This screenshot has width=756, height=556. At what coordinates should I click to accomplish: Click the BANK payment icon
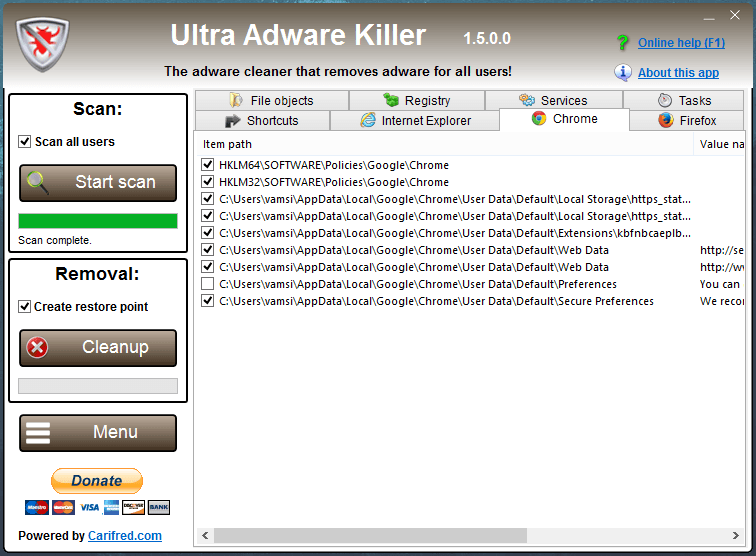159,507
